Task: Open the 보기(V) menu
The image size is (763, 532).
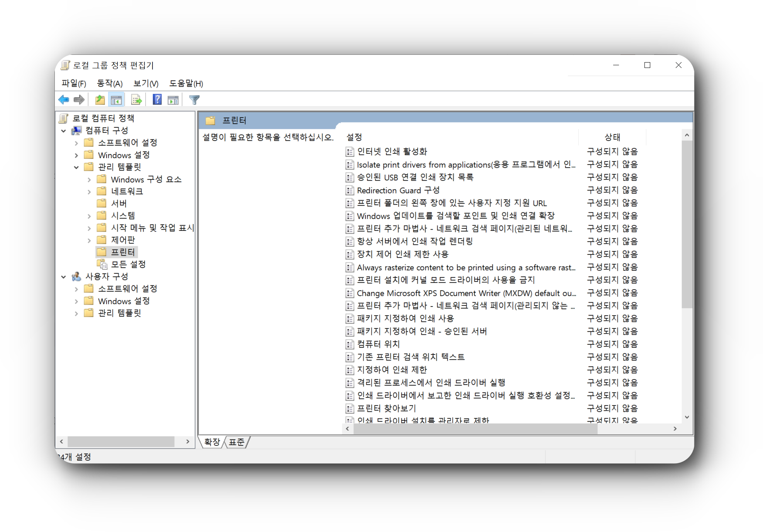Action: tap(145, 83)
